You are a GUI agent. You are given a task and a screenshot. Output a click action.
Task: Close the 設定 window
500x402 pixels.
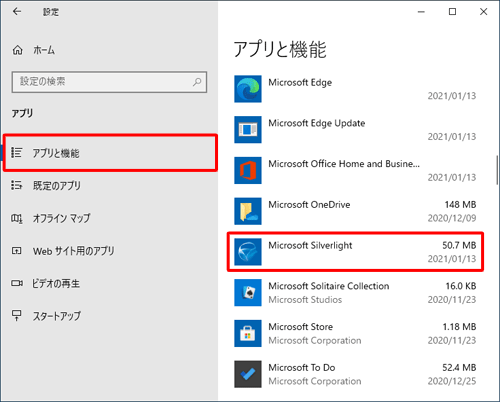483,12
